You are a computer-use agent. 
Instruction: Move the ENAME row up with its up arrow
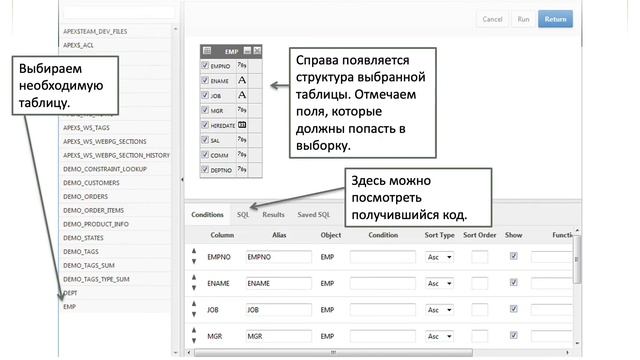[194, 278]
